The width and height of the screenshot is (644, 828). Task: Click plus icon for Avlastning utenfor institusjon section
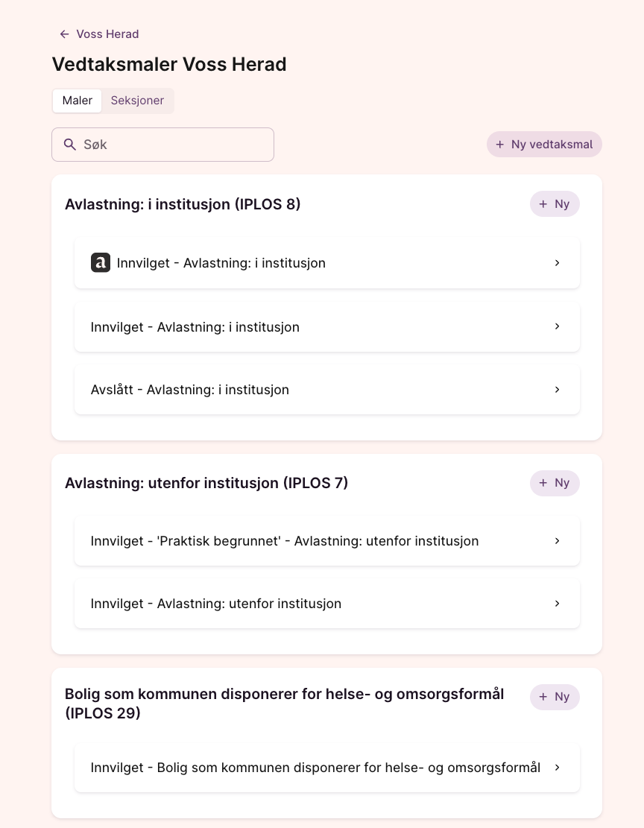click(x=543, y=483)
